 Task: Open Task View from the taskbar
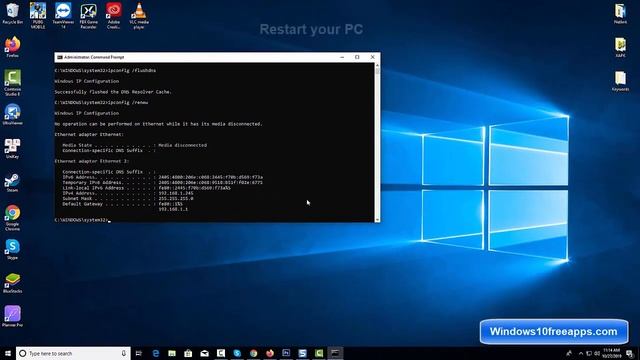(x=139, y=353)
